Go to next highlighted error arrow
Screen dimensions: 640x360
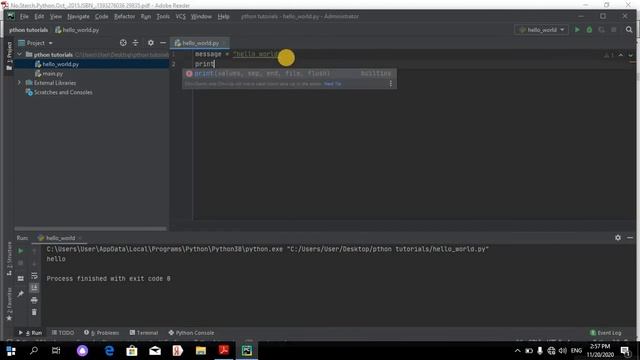coord(630,55)
